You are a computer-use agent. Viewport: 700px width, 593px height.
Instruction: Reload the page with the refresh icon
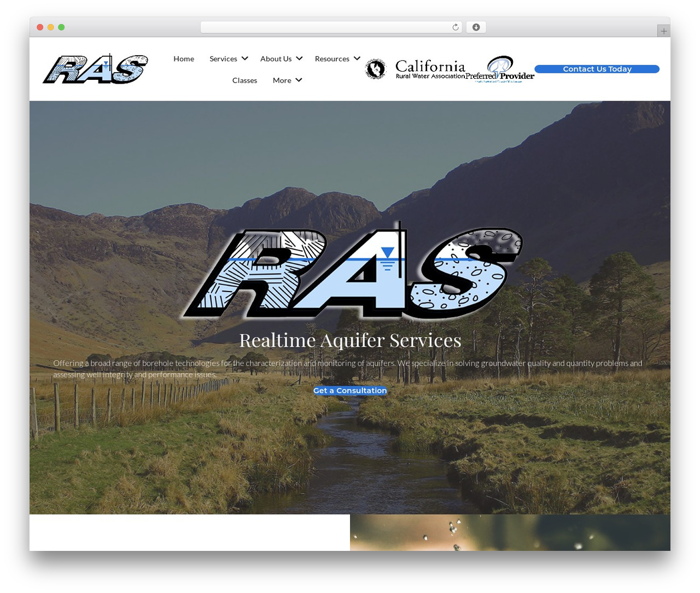pyautogui.click(x=455, y=27)
